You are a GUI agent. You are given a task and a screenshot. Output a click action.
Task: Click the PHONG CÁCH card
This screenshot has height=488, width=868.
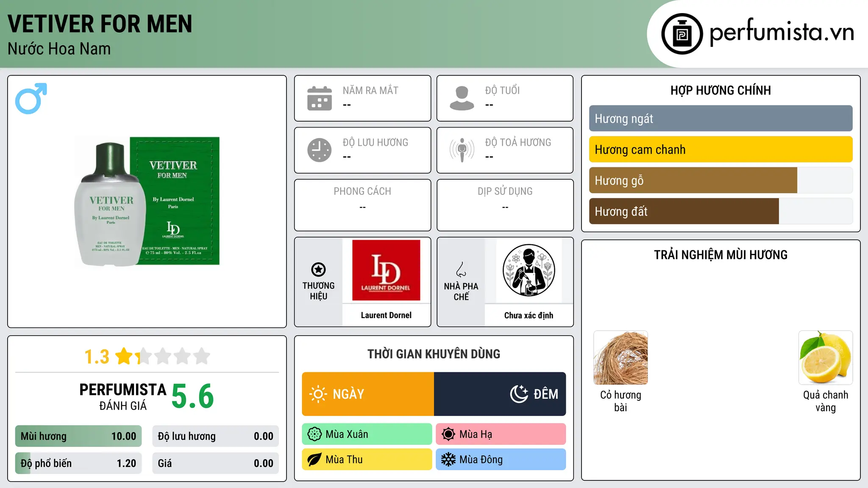pyautogui.click(x=362, y=205)
